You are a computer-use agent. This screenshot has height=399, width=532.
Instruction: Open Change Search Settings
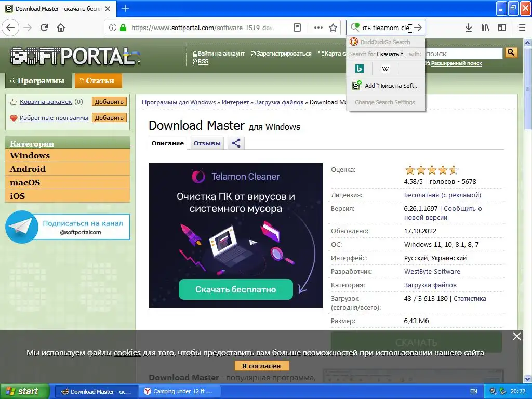tap(386, 102)
